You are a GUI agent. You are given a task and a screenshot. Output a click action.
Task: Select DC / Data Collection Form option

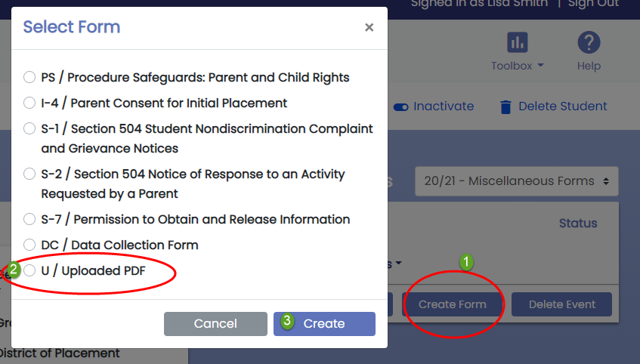tap(29, 245)
